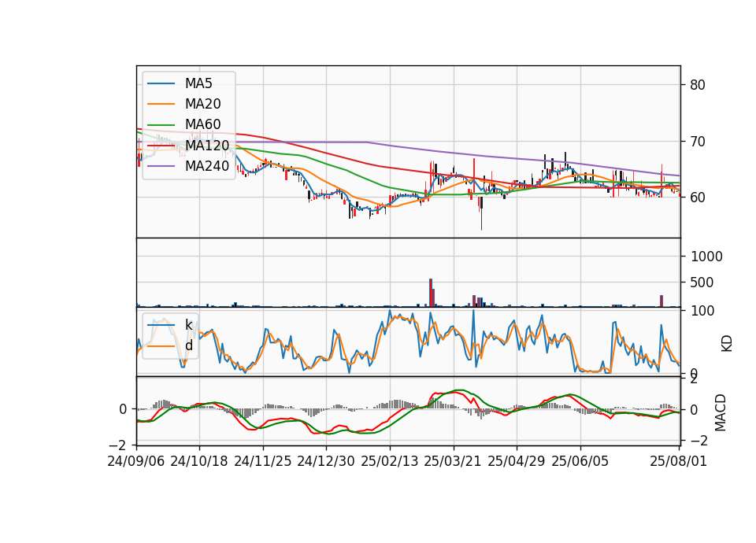Image resolution: width=756 pixels, height=543 pixels.
Task: Click the MA120 legend label
Action: (207, 146)
